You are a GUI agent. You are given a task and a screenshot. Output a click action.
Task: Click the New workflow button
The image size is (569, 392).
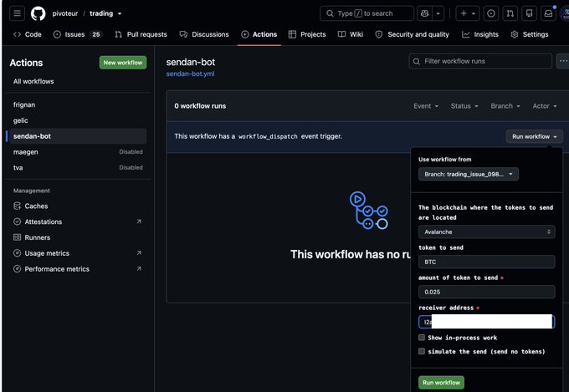[x=123, y=63]
